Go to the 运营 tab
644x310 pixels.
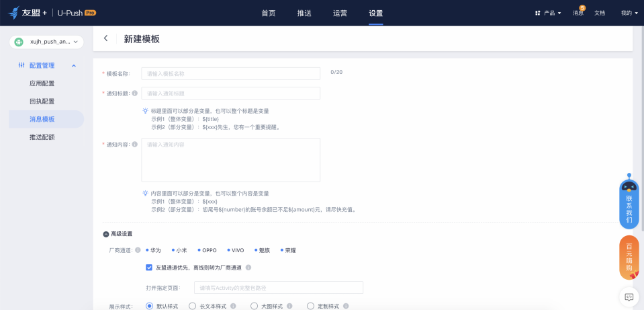[x=340, y=13]
